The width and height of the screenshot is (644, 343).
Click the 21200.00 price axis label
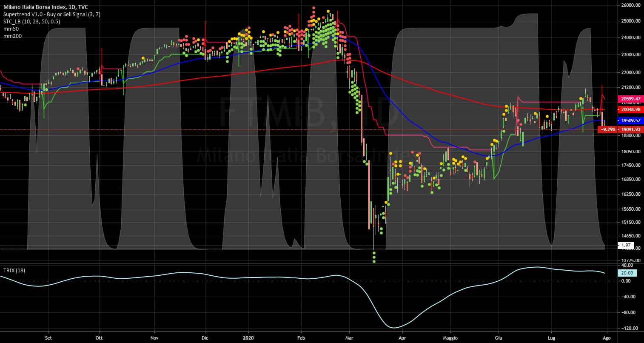[630, 87]
